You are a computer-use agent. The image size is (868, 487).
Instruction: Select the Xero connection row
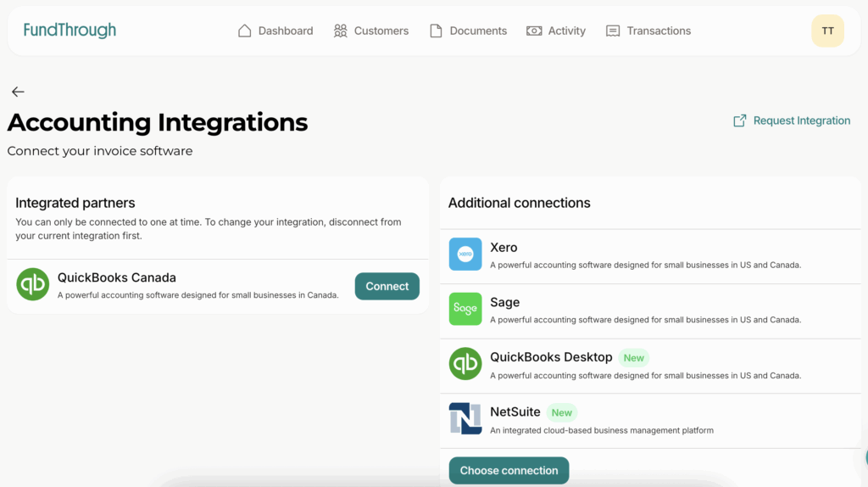click(x=650, y=256)
